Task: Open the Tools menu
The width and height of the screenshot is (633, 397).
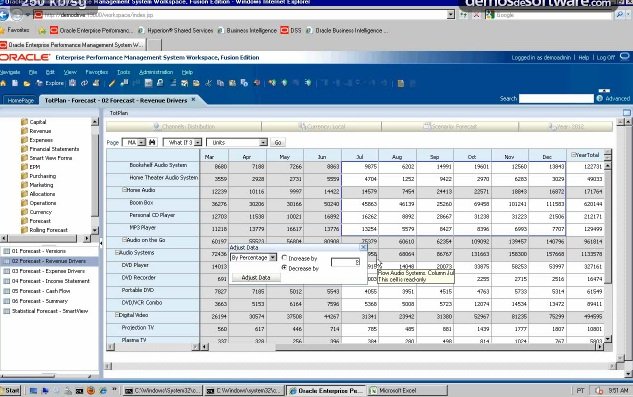Action: coord(124,72)
